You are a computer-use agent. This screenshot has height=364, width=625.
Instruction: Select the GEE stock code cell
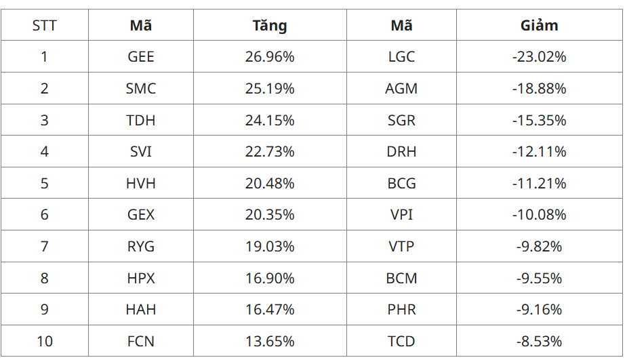pyautogui.click(x=141, y=57)
